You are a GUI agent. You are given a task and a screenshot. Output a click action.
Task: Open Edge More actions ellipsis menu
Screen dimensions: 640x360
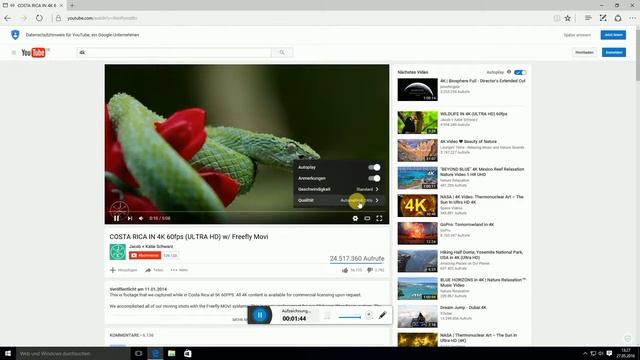pyautogui.click(x=633, y=18)
